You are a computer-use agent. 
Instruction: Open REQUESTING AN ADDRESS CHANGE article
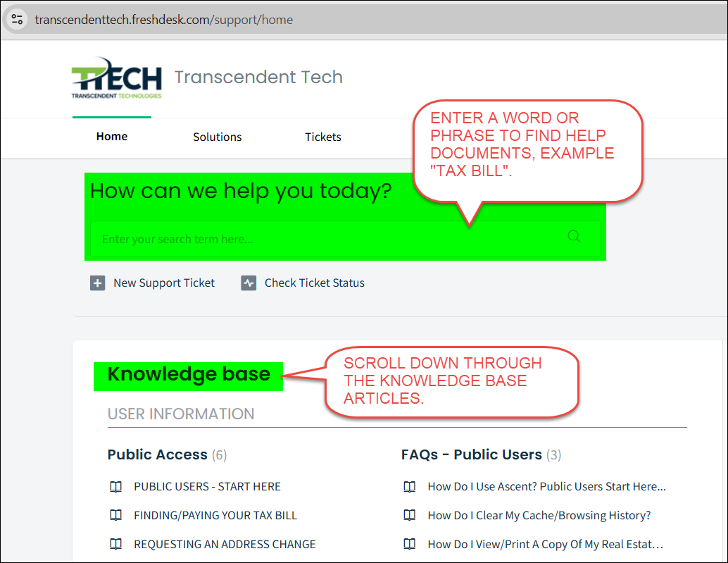(x=225, y=544)
